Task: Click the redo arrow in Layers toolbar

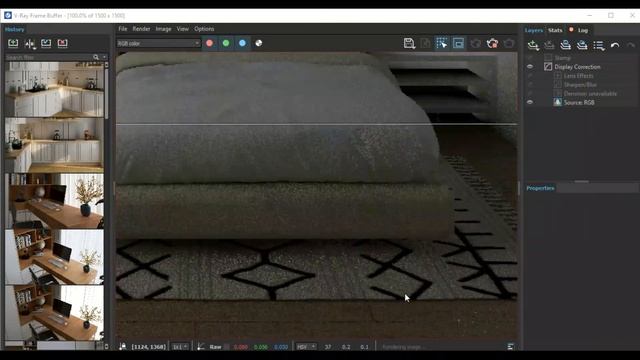Action: [631, 45]
